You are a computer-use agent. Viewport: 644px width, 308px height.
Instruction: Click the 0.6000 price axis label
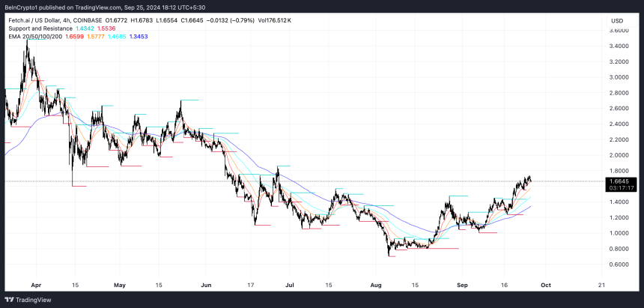pos(619,265)
